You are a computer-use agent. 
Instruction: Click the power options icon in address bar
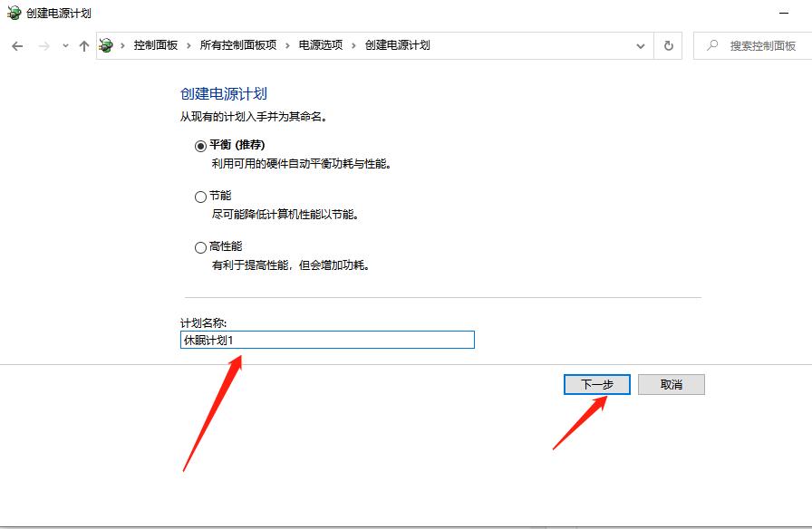coord(106,45)
